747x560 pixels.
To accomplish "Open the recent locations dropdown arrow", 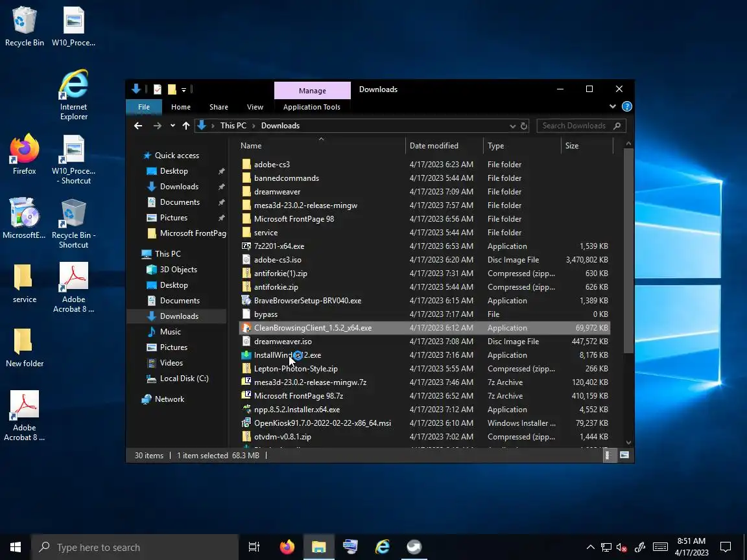I will pos(172,126).
